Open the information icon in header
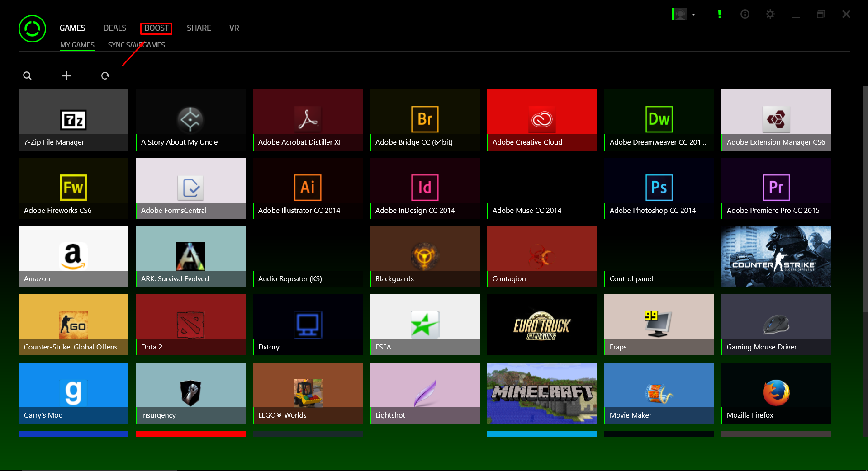 point(745,14)
